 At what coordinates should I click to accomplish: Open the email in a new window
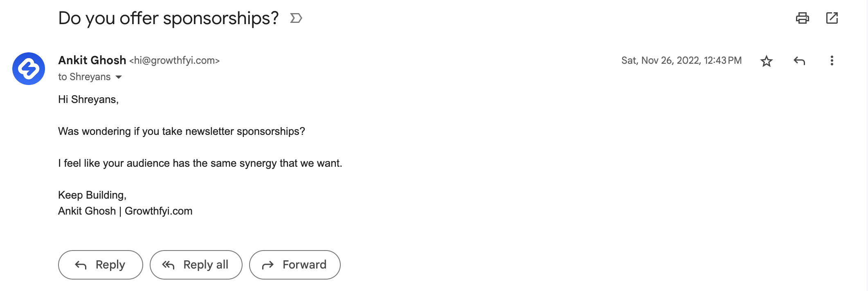(832, 18)
